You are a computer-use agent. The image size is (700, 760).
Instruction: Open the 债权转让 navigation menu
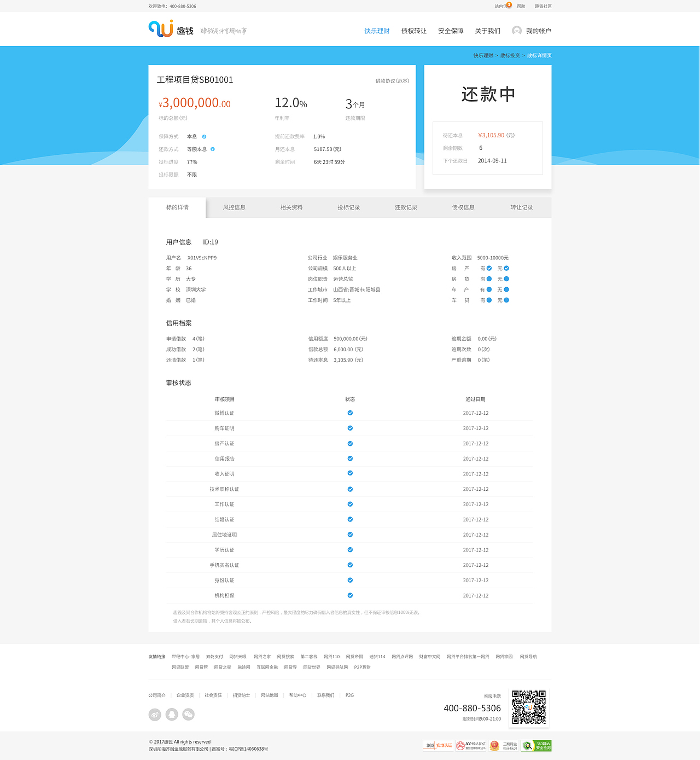[x=413, y=31]
